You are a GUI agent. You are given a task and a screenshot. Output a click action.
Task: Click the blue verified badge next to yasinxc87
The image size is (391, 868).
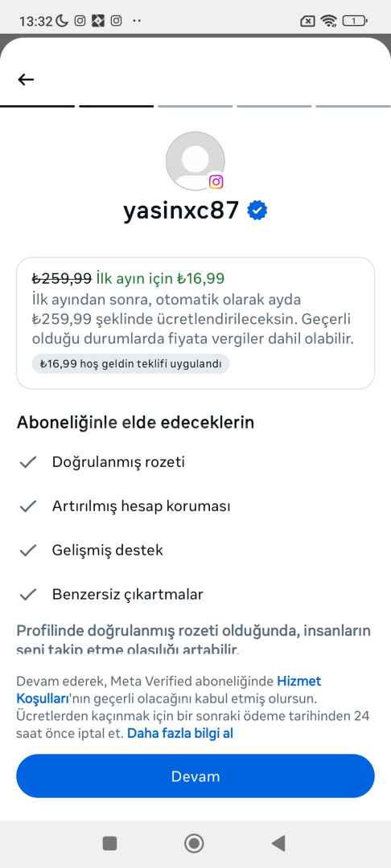257,211
